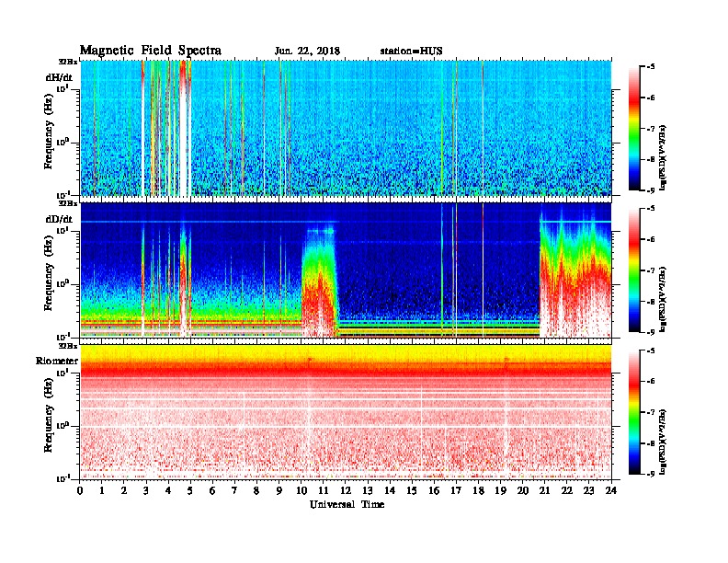Select the "dH/dt" panel label

click(x=59, y=77)
